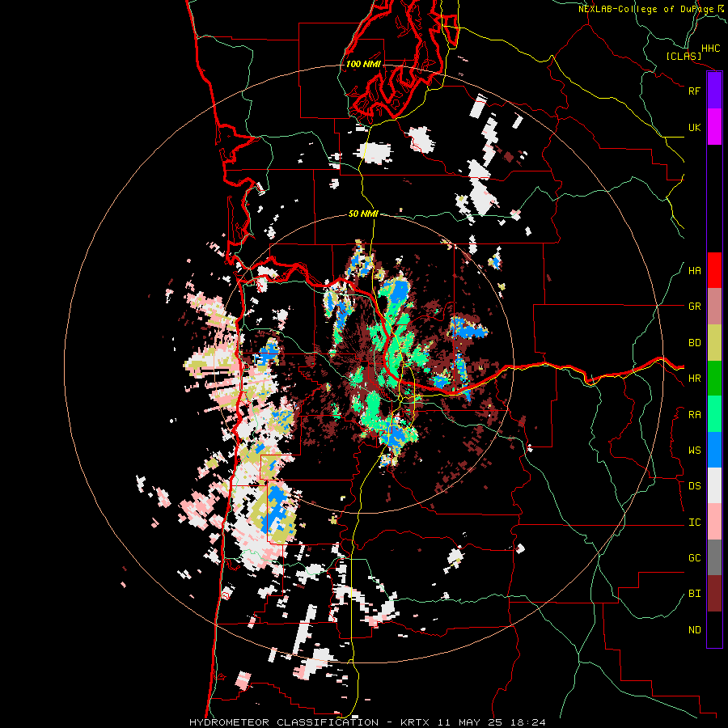Image resolution: width=728 pixels, height=728 pixels.
Task: Click the blue WS legend color block
Action: (714, 450)
